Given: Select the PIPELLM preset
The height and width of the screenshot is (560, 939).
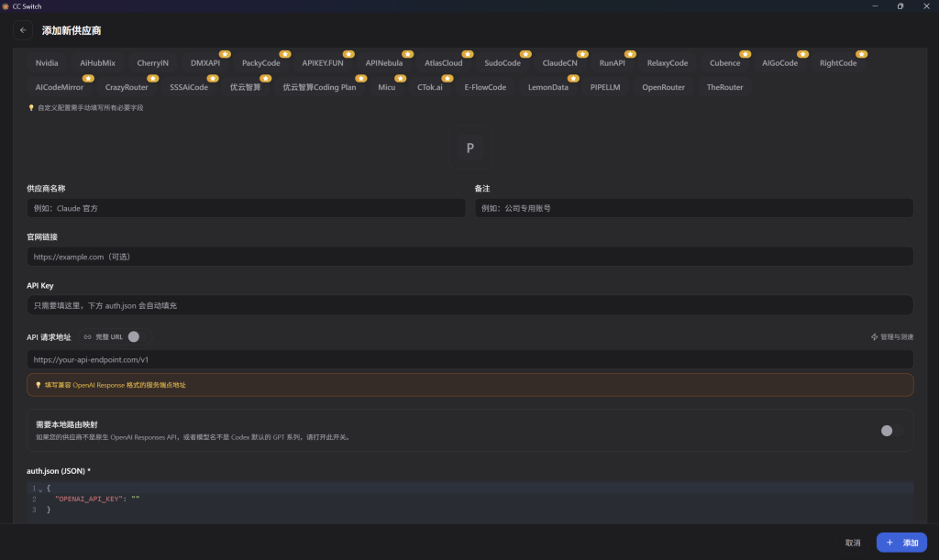Looking at the screenshot, I should [605, 87].
